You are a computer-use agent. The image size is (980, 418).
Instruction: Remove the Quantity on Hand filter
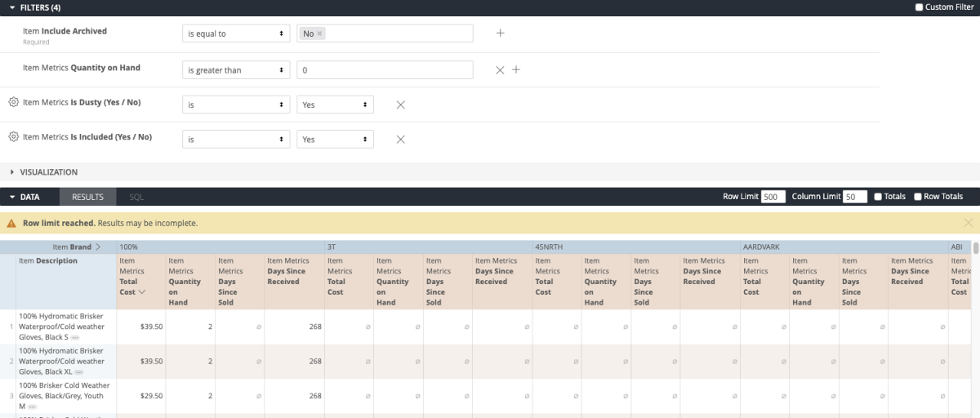[500, 70]
